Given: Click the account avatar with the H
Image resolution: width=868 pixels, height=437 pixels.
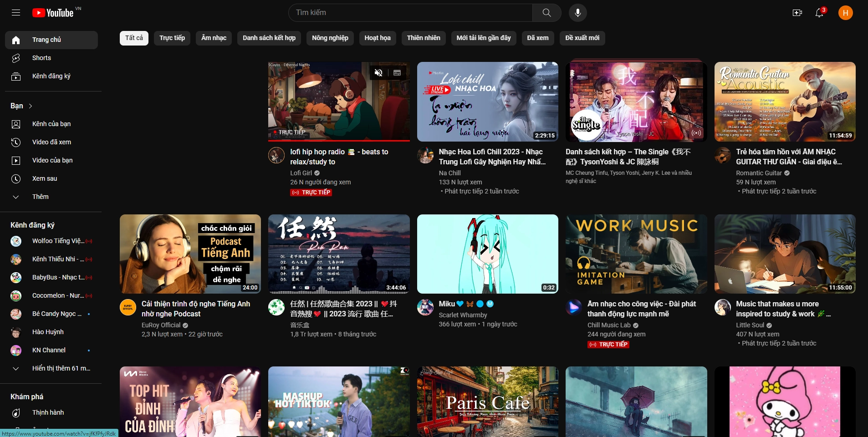Looking at the screenshot, I should tap(846, 12).
